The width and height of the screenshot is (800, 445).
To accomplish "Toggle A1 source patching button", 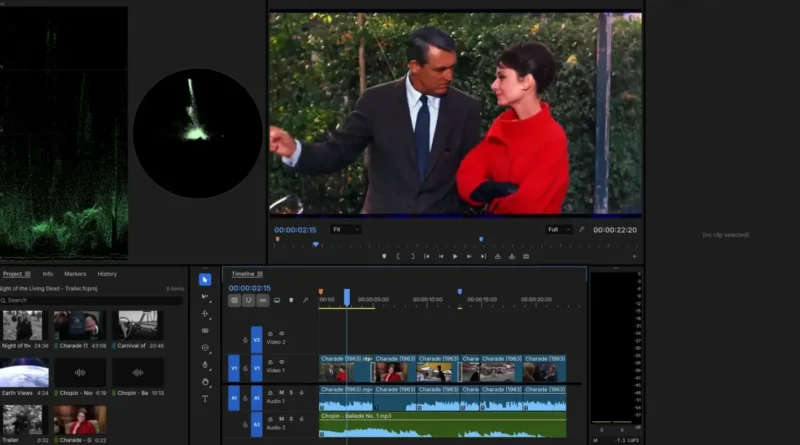I will (234, 398).
